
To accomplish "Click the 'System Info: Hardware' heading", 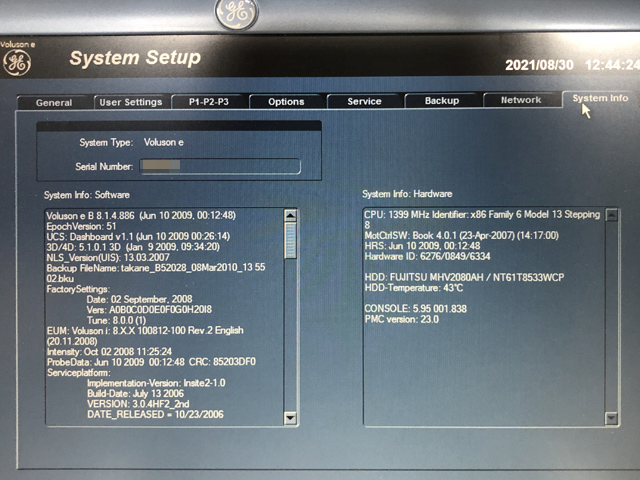I will click(x=407, y=194).
